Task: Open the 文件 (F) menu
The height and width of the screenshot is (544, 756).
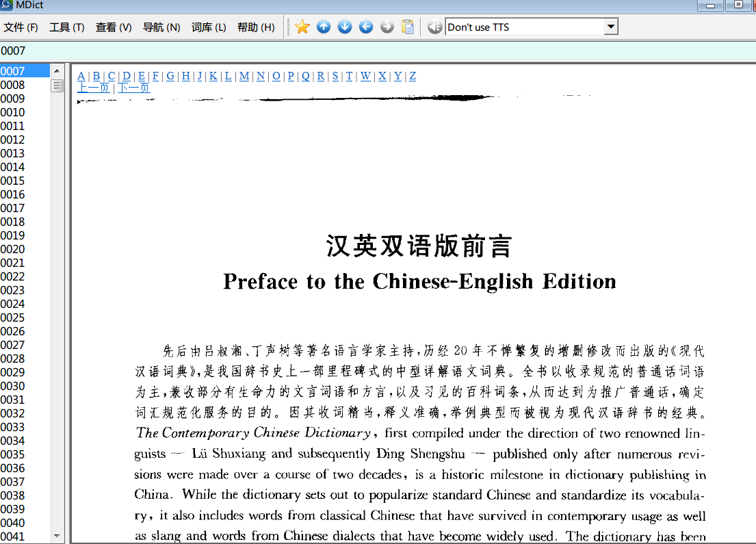Action: pyautogui.click(x=21, y=27)
